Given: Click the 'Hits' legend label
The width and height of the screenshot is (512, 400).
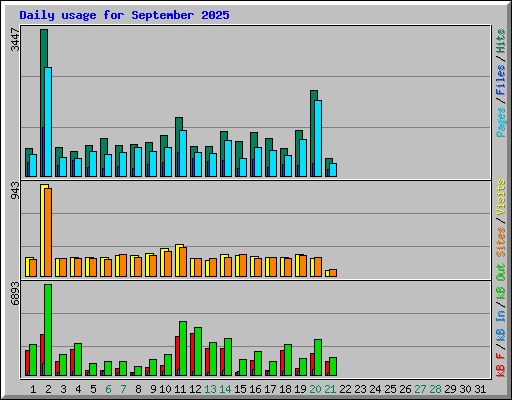Looking at the screenshot, I should pos(501,41).
